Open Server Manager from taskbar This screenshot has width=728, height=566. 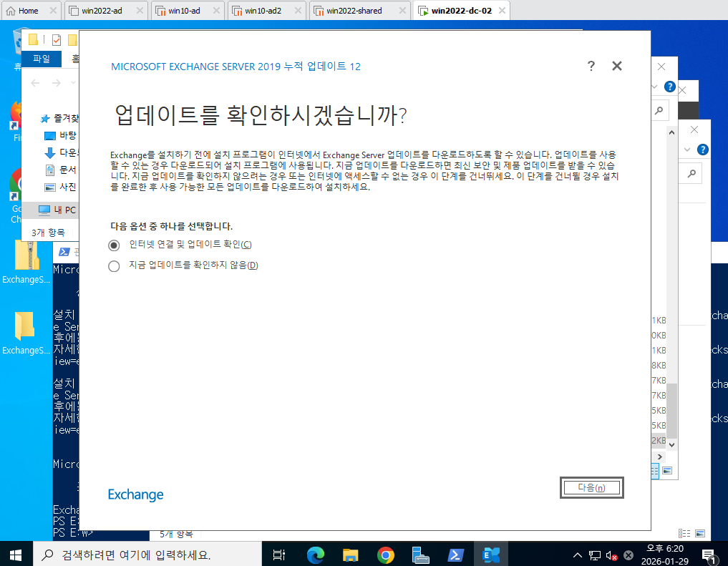421,555
